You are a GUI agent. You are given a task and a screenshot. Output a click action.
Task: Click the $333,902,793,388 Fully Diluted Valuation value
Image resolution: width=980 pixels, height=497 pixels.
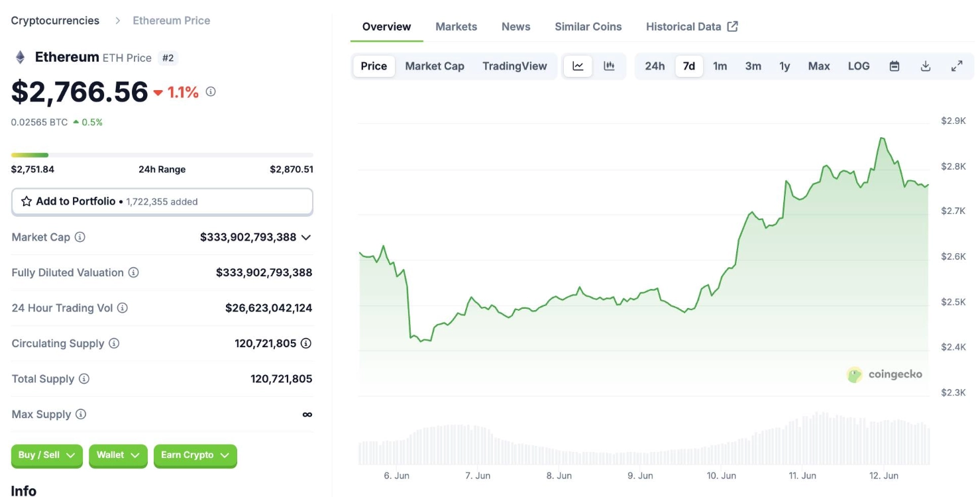coord(264,272)
